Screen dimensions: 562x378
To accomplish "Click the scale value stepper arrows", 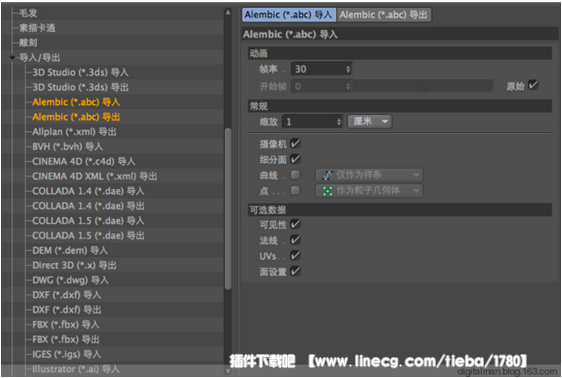I will (x=339, y=122).
